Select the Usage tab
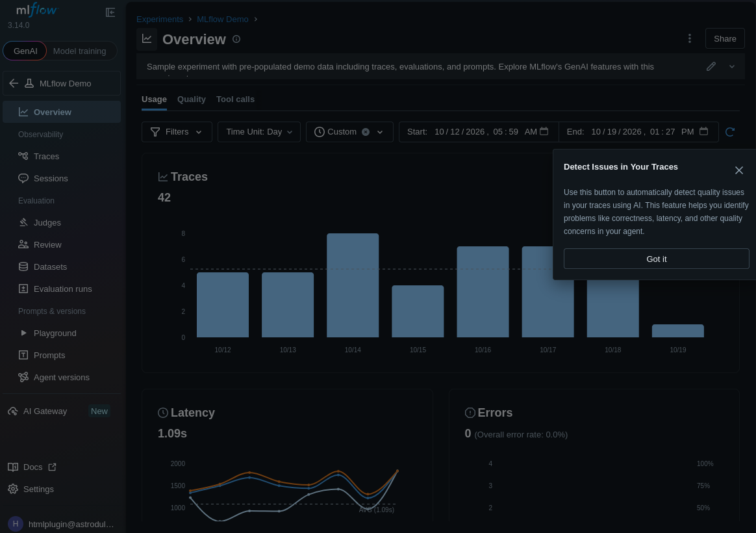756x533 pixels. (155, 99)
